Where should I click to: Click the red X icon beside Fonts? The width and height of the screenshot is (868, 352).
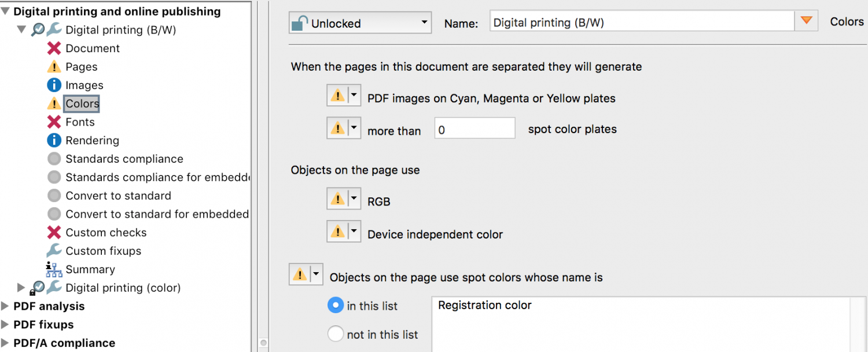(x=54, y=122)
